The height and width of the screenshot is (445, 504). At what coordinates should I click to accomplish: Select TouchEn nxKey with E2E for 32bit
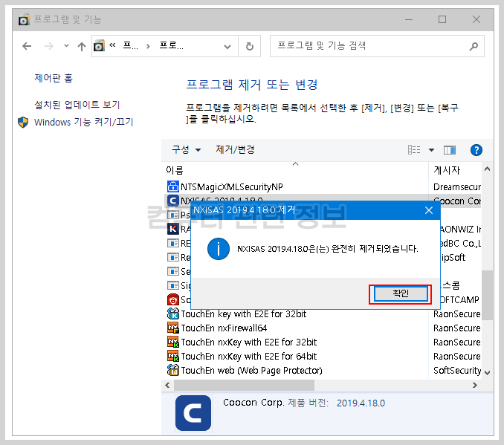click(248, 342)
